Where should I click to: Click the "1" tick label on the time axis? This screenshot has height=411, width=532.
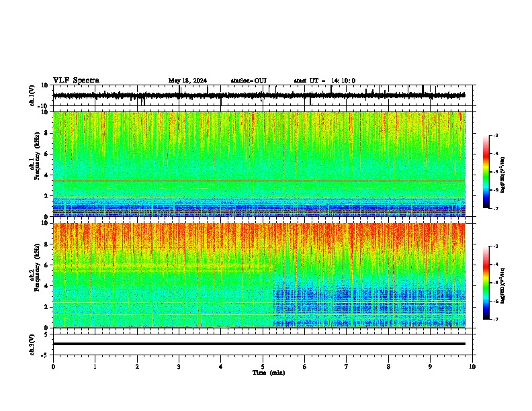click(x=95, y=367)
